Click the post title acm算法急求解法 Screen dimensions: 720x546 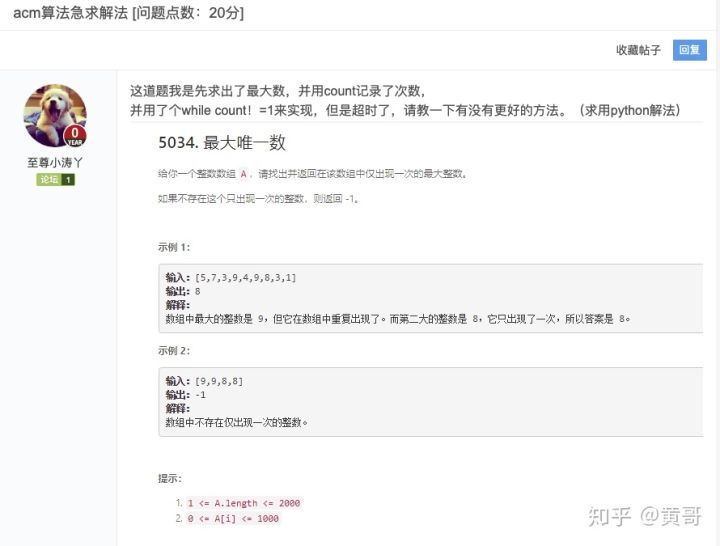pyautogui.click(x=70, y=13)
